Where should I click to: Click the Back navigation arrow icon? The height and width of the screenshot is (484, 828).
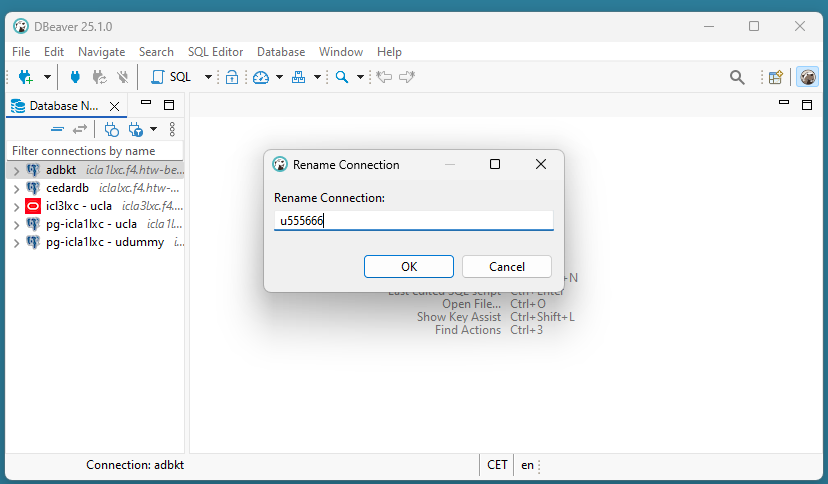(x=384, y=77)
